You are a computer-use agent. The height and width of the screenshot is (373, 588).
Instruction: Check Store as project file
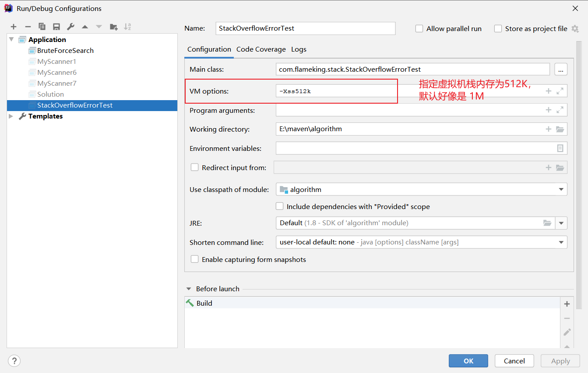point(498,28)
